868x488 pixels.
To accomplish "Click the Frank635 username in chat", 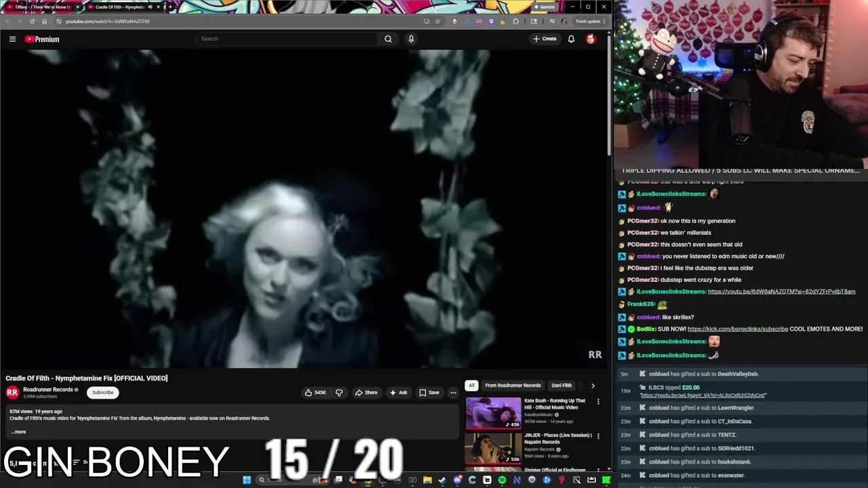I will (x=641, y=304).
